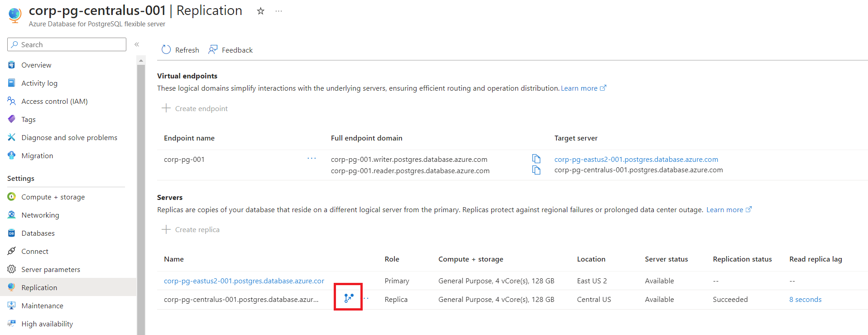Open the corp-pg-eastus2-001 Target server link
The image size is (868, 335).
click(636, 159)
